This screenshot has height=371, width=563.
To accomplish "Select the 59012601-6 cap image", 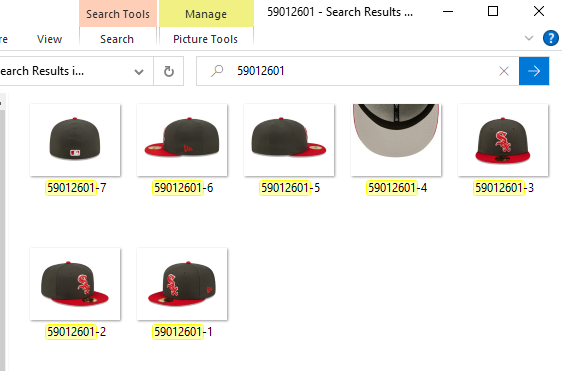I will tap(182, 140).
